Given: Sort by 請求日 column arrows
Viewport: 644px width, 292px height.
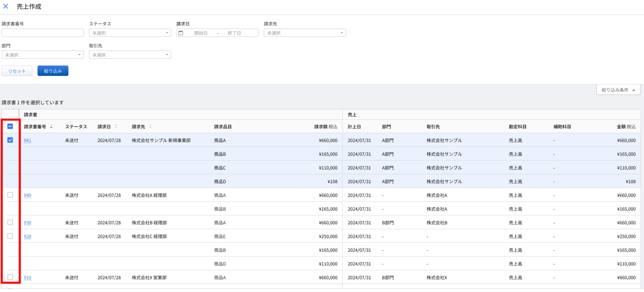Looking at the screenshot, I should 116,127.
